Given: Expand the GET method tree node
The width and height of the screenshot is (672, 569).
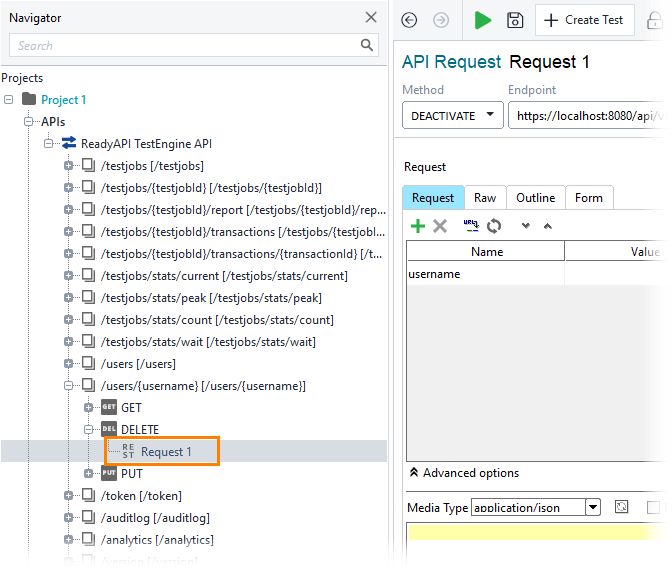Looking at the screenshot, I should [89, 408].
